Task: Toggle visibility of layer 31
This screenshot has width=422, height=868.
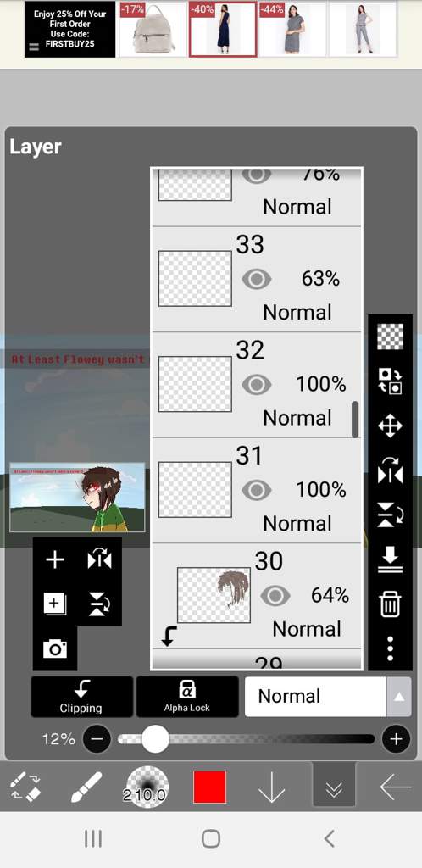Action: [x=256, y=490]
